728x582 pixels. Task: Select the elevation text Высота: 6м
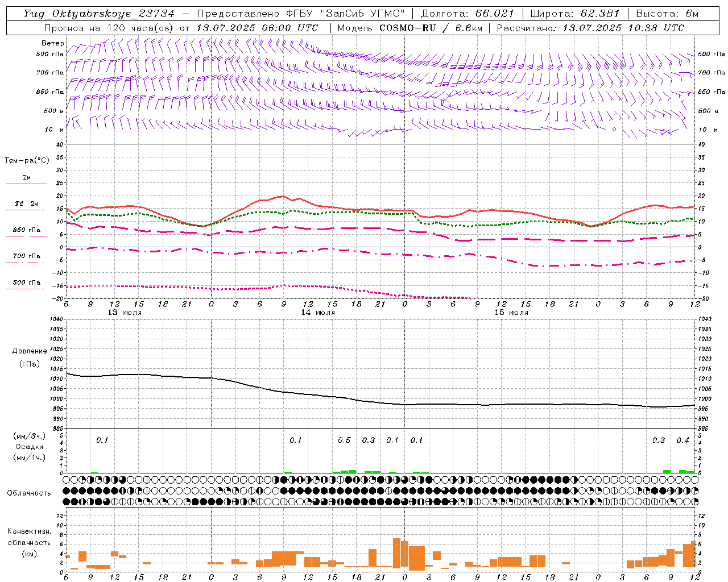(667, 14)
